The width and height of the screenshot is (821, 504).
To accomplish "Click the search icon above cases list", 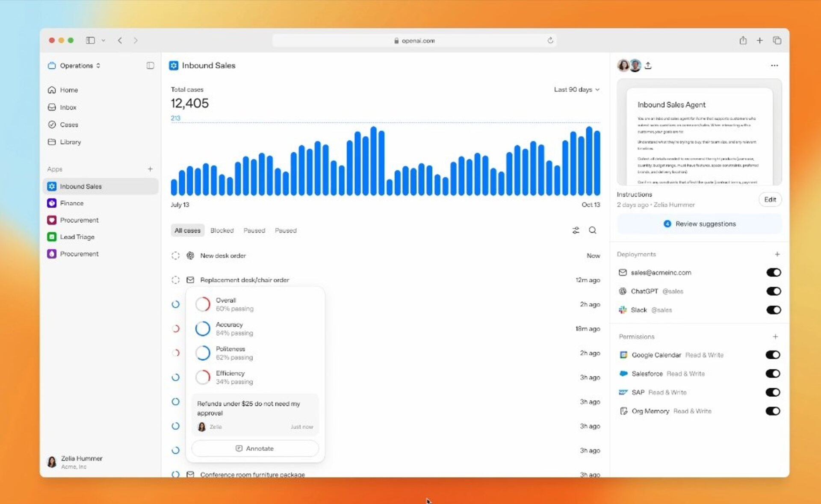I will point(592,230).
